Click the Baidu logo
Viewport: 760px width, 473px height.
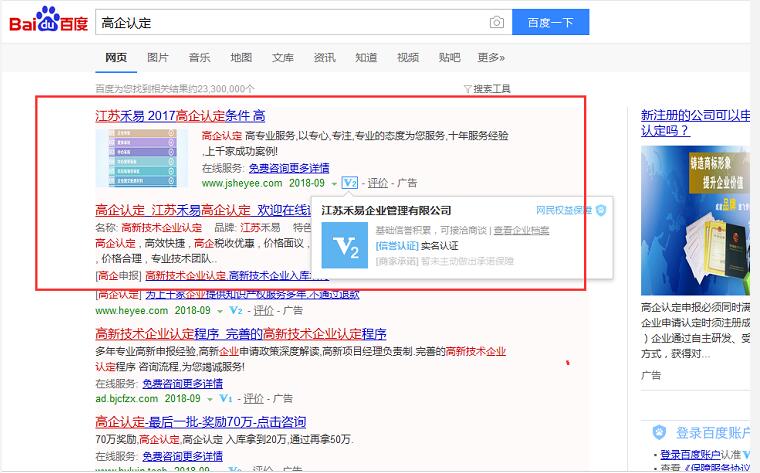click(x=47, y=22)
